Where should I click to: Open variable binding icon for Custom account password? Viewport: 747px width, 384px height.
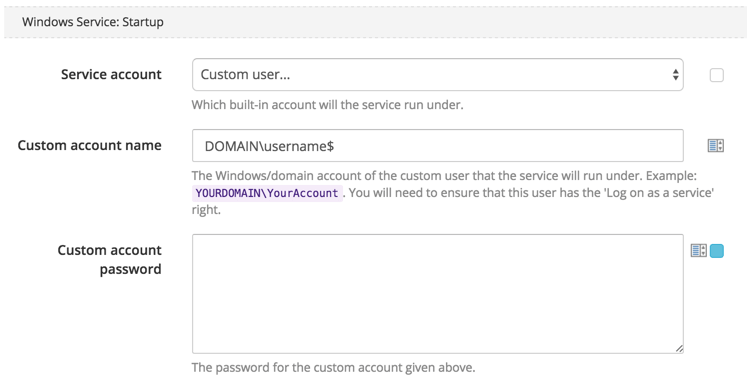[x=699, y=251]
